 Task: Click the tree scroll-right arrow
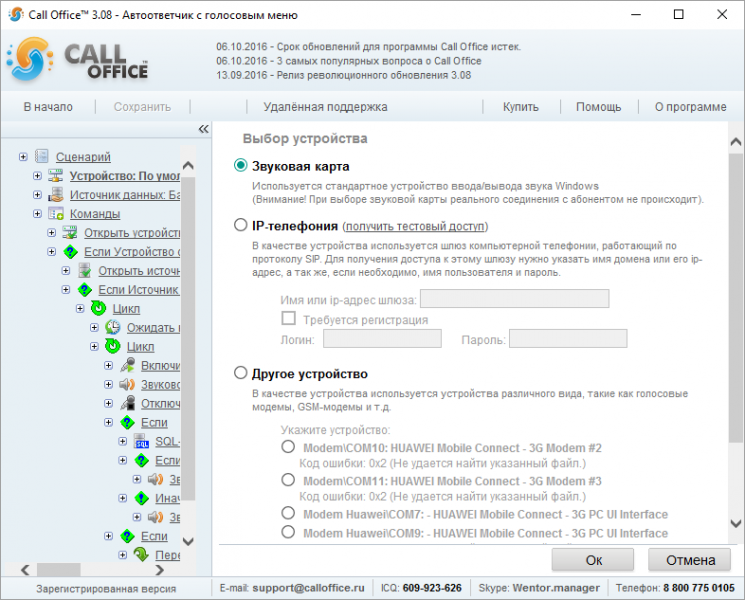tap(160, 570)
